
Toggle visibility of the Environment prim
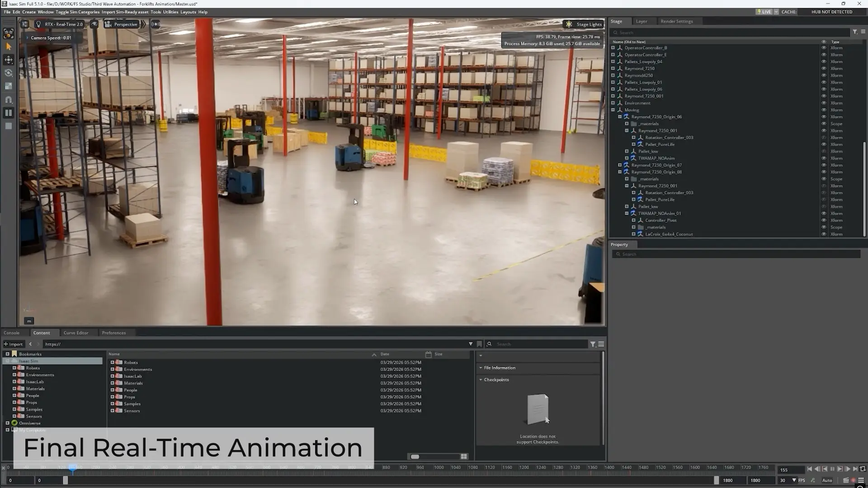click(x=824, y=103)
